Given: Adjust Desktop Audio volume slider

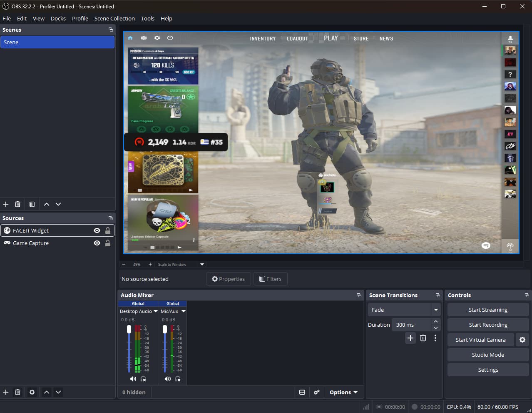Looking at the screenshot, I should click(x=129, y=329).
